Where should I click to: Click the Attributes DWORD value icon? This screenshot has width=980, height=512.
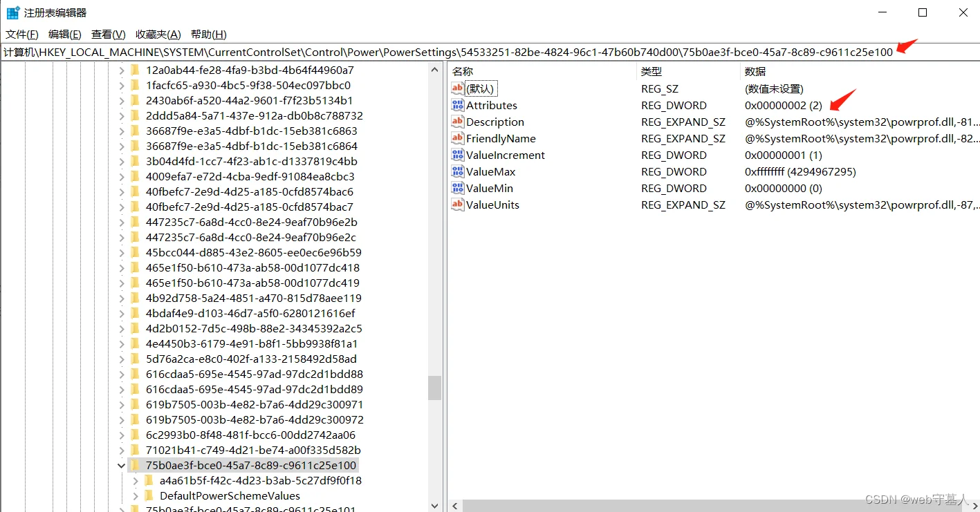[x=457, y=105]
